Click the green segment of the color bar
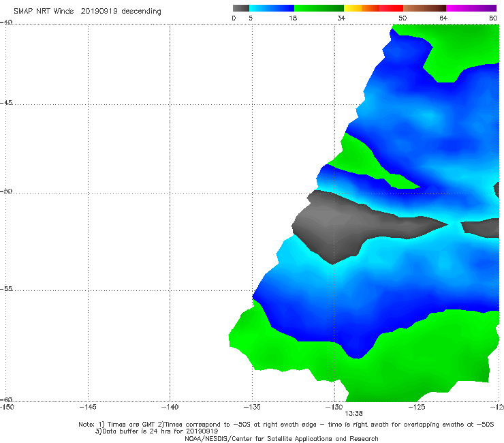The height and width of the screenshot is (443, 504). [x=319, y=8]
